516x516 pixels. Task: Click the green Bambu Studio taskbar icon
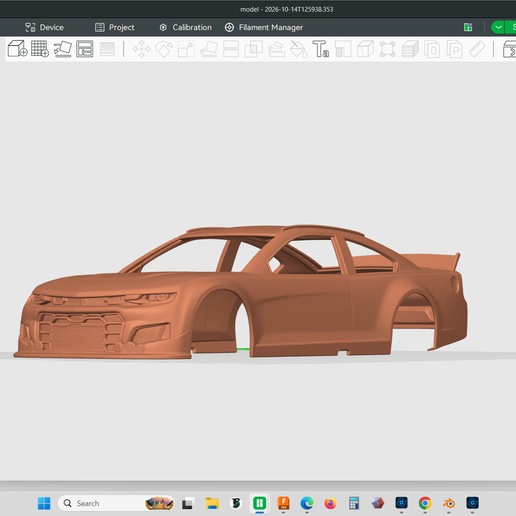(x=260, y=503)
